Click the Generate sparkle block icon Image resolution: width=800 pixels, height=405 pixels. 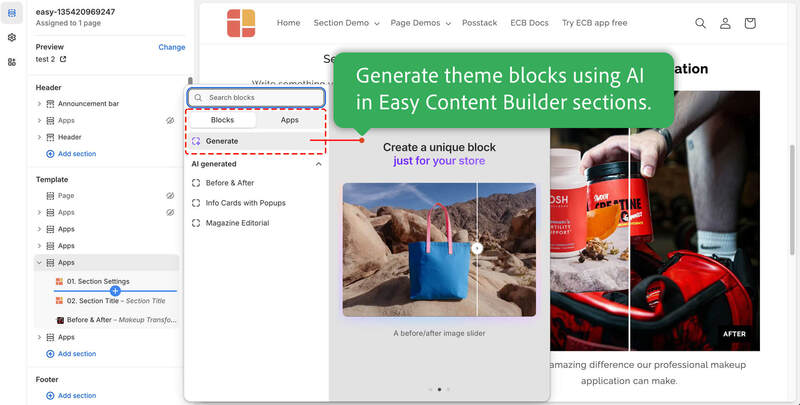(197, 141)
